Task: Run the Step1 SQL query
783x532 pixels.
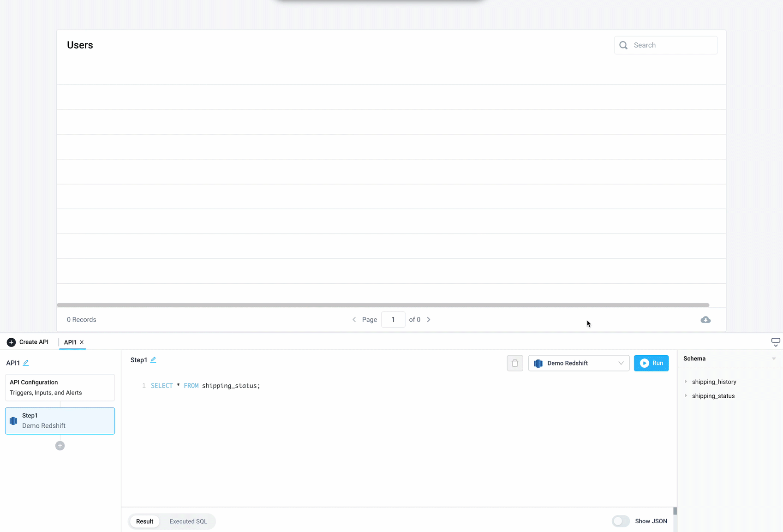Action: (651, 363)
